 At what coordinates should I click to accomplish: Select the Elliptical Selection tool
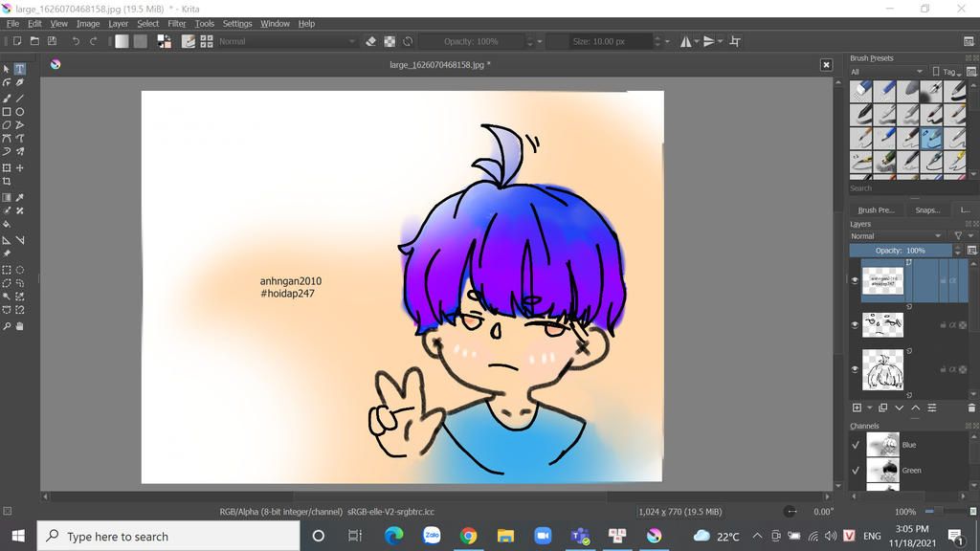(x=20, y=270)
